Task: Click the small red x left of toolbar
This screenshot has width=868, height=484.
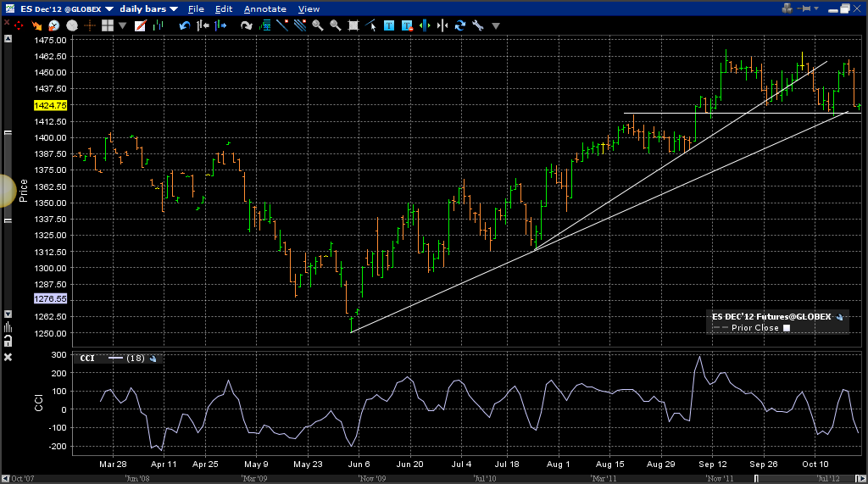Action: [7, 23]
